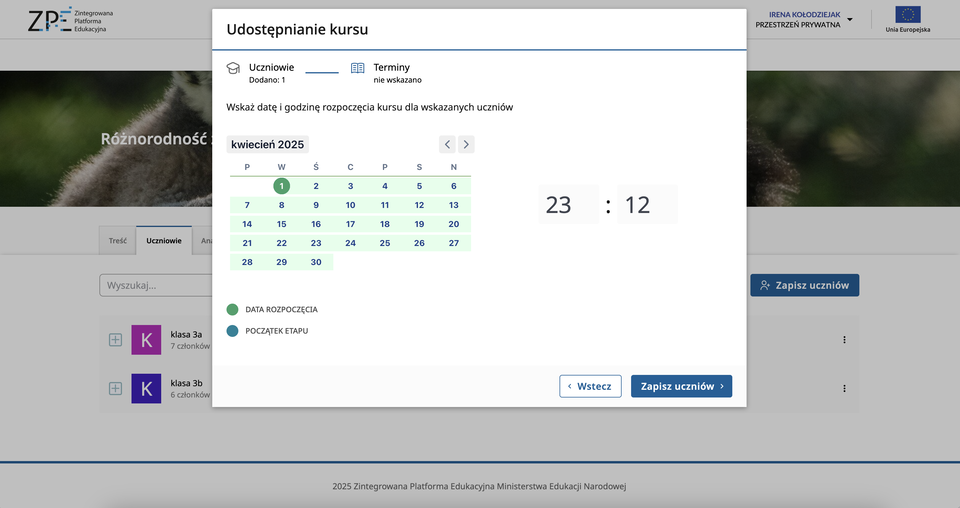Image resolution: width=960 pixels, height=508 pixels.
Task: Expand the klasa 3a group row
Action: (115, 340)
